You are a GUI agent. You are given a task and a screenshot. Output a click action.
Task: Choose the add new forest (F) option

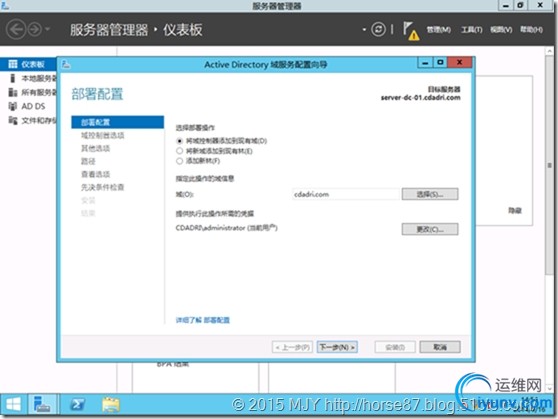[179, 161]
